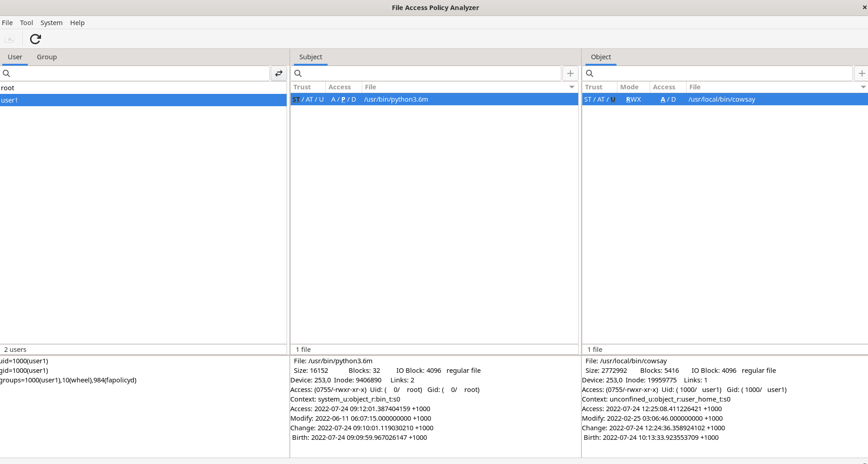Switch to the User tab
This screenshot has width=868, height=464.
[15, 57]
